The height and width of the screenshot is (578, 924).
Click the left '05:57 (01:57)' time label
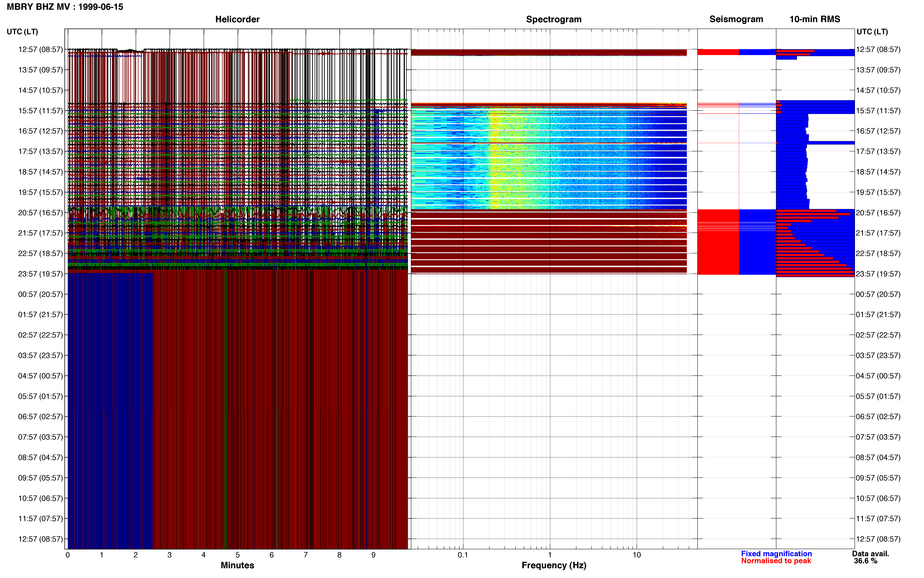(x=41, y=396)
